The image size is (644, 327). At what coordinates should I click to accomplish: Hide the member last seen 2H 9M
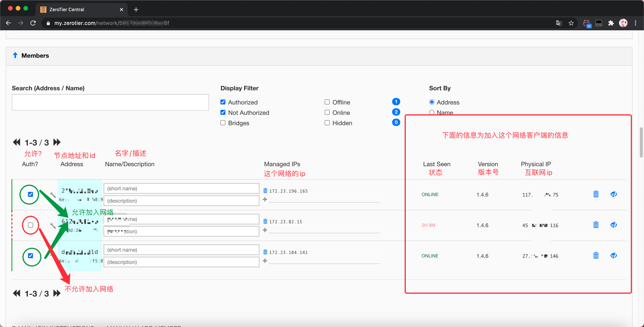coord(614,225)
